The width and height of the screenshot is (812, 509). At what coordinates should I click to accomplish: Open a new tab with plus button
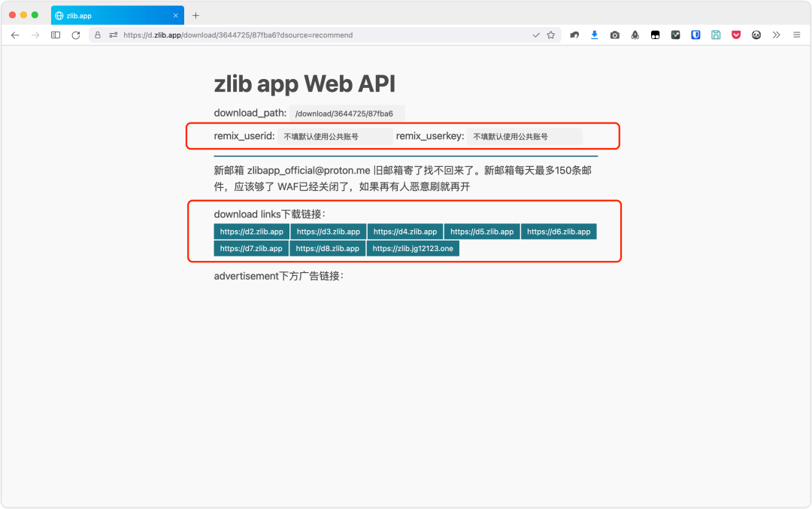(196, 15)
